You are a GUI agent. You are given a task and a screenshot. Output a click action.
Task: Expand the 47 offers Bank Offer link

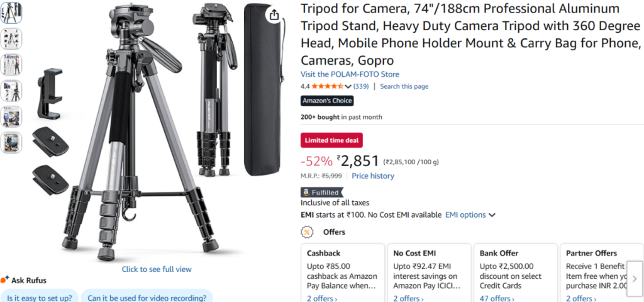[496, 298]
